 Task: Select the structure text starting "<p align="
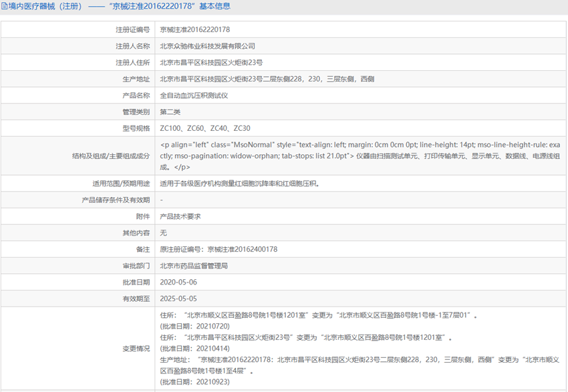tap(360, 156)
